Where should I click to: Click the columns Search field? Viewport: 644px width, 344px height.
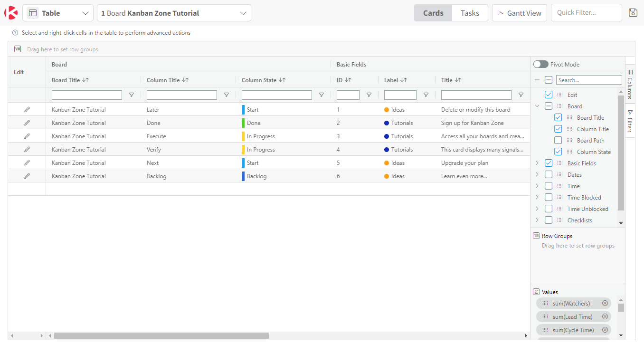(x=589, y=80)
